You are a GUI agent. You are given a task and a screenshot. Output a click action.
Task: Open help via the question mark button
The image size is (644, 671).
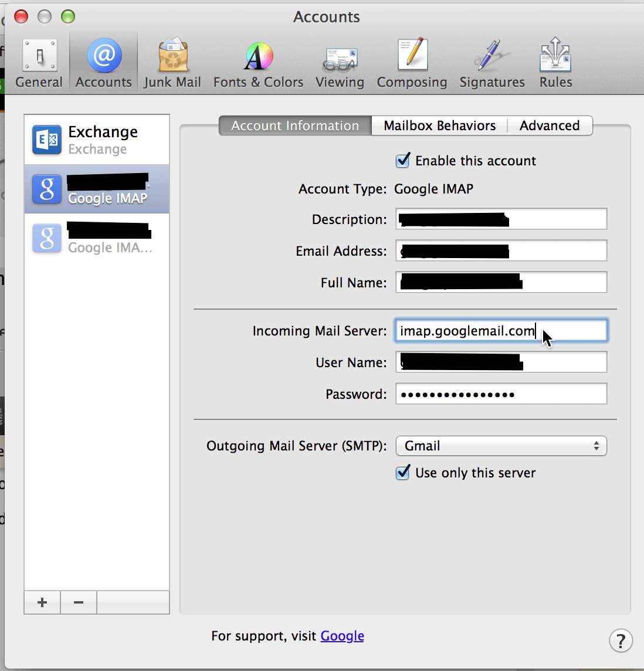621,640
